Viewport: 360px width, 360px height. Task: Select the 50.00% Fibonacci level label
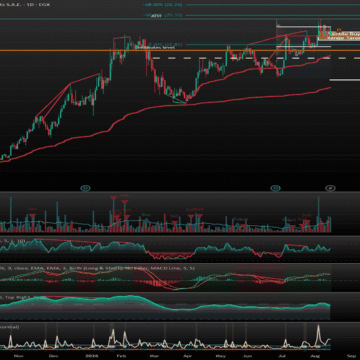point(164,15)
